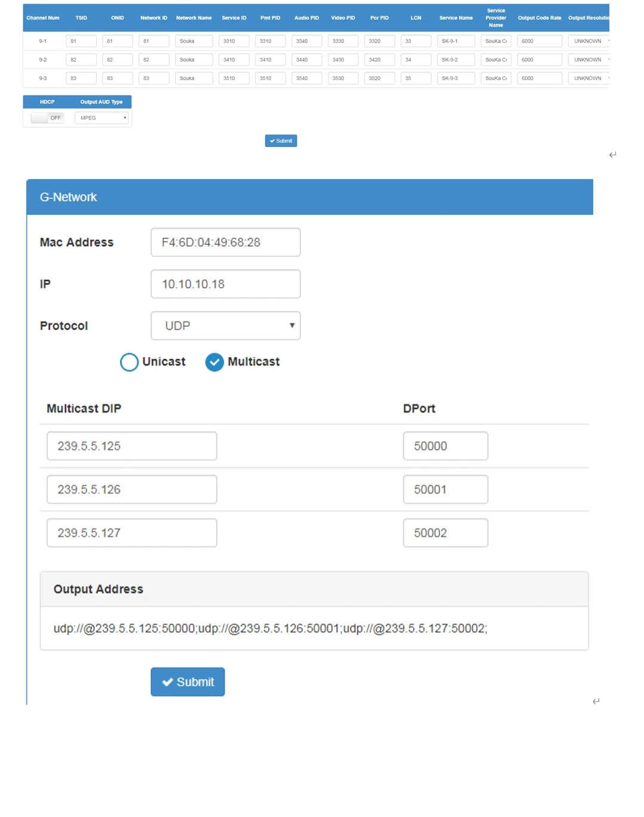Expand Output Resolution dropdown for channel 9-3
644x817 pixels.
pos(589,78)
